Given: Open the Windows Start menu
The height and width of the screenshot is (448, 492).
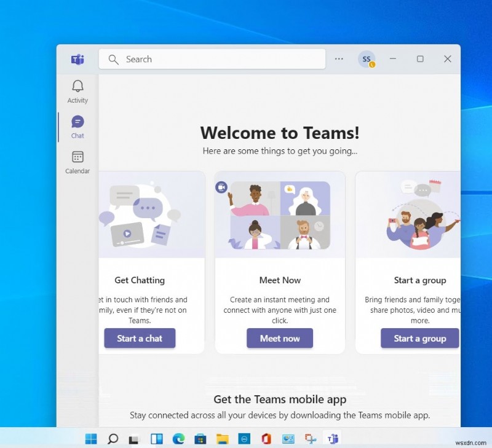Looking at the screenshot, I should tap(90, 439).
